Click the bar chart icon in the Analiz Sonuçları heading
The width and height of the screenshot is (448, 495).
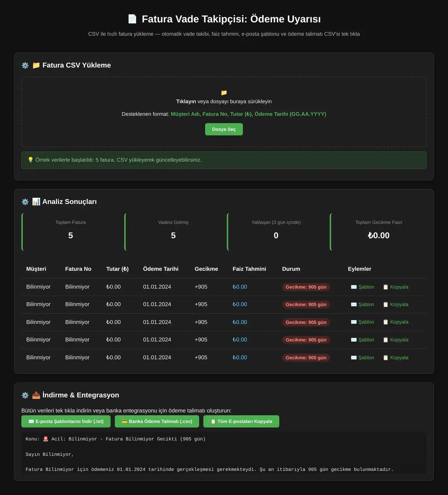[36, 202]
